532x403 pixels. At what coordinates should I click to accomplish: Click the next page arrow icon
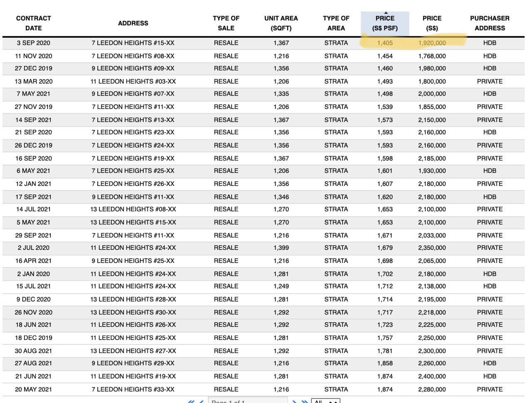coord(295,401)
